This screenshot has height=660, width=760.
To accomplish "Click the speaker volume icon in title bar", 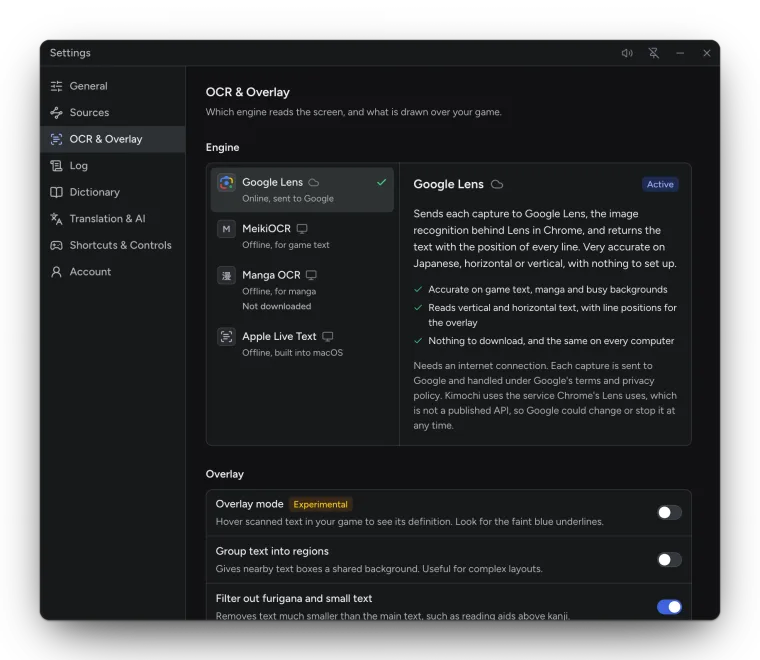I will [x=627, y=53].
